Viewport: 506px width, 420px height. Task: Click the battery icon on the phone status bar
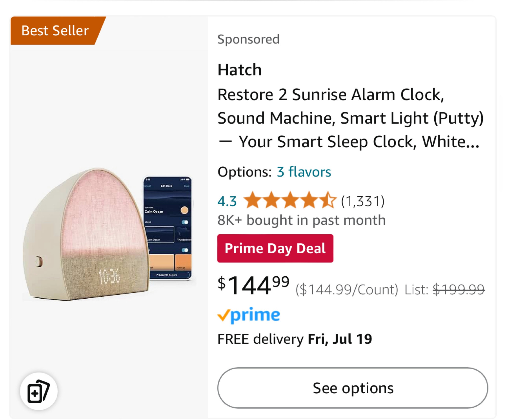tap(187, 180)
